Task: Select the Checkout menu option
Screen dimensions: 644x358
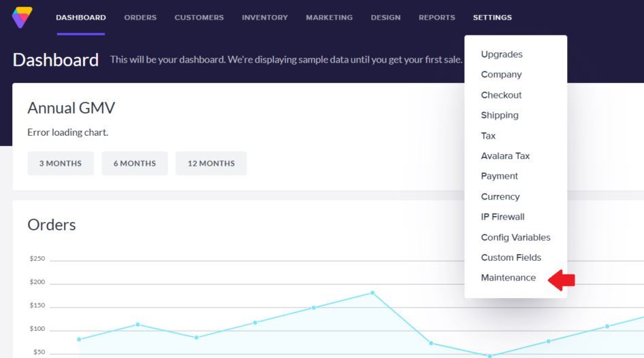Action: pyautogui.click(x=501, y=95)
